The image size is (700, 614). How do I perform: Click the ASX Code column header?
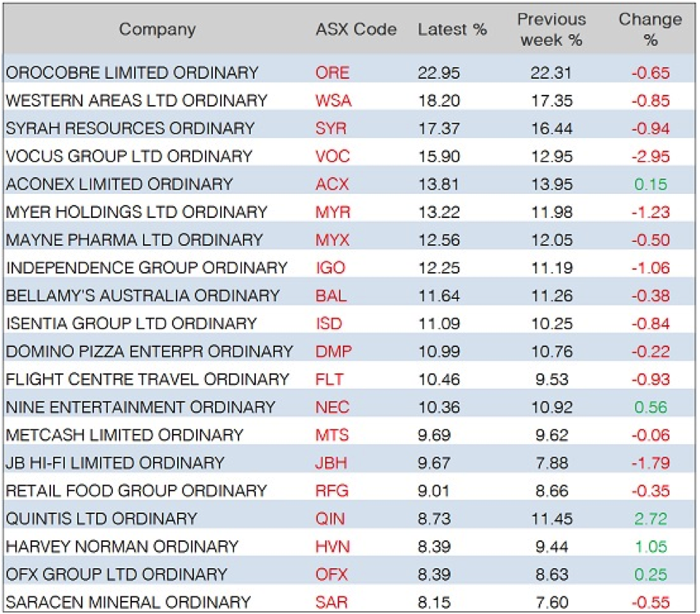pyautogui.click(x=356, y=30)
